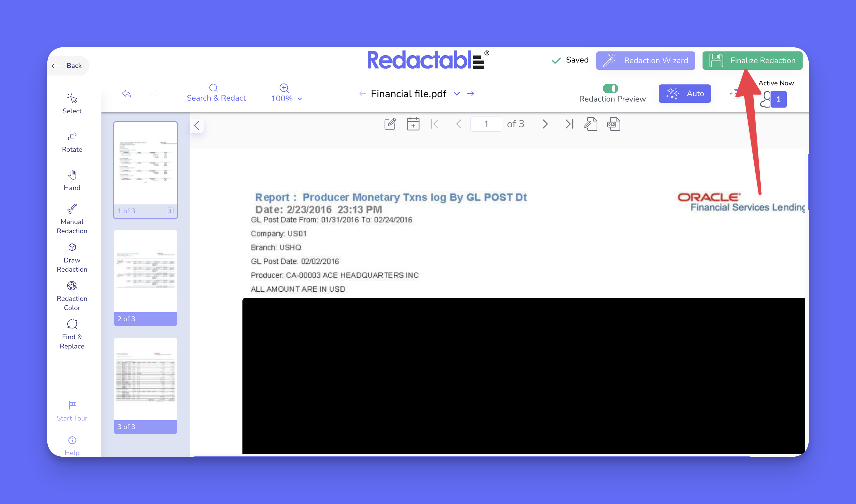Jump to last page icon
The height and width of the screenshot is (504, 856).
(x=569, y=124)
